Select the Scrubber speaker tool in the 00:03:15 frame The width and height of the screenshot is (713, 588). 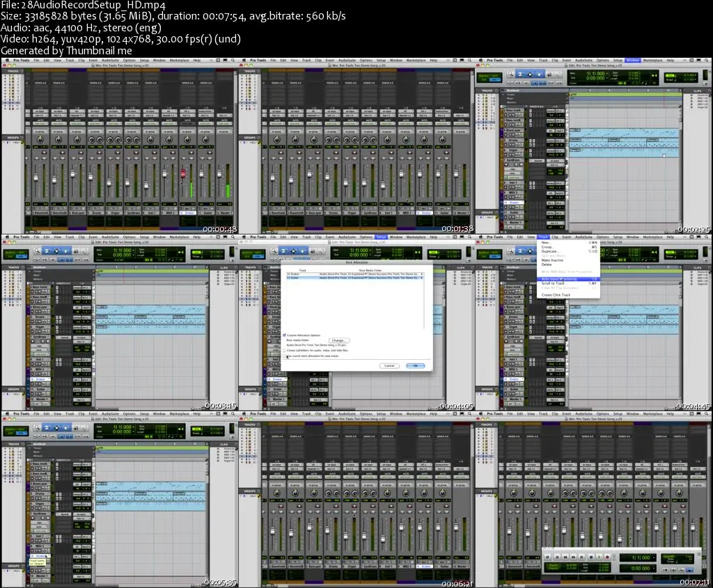coord(75,251)
